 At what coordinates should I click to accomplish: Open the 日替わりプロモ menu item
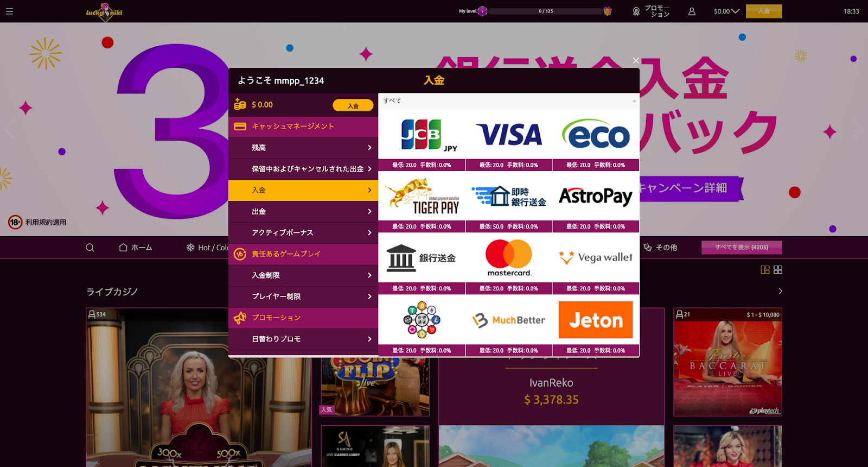tap(303, 339)
